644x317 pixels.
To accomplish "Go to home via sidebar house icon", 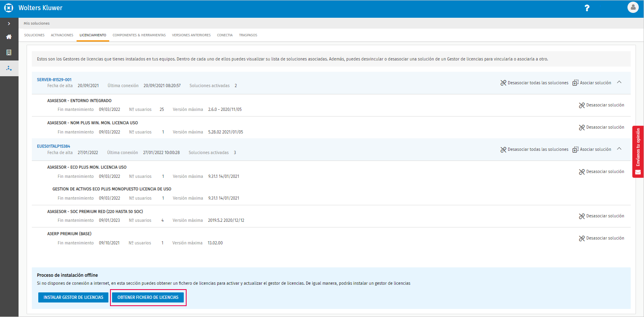I will (9, 37).
